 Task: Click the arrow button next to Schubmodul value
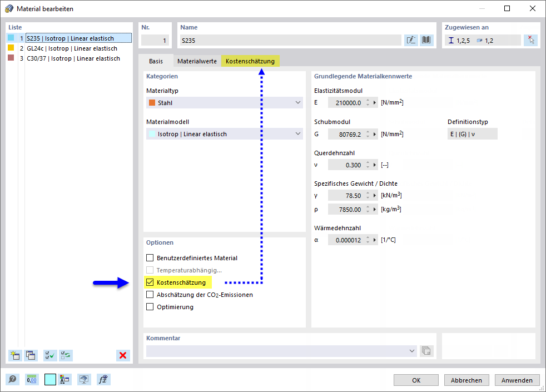(x=375, y=134)
